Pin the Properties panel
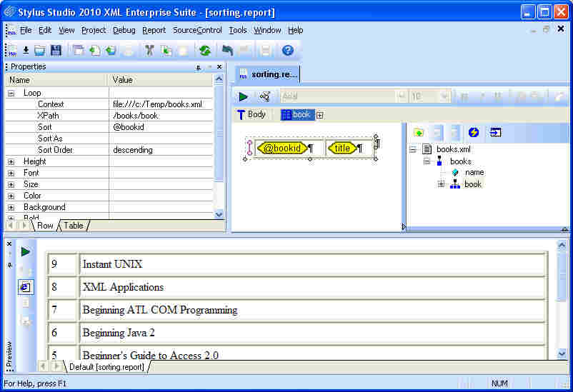Screen dimensions: 573x392 pos(199,67)
